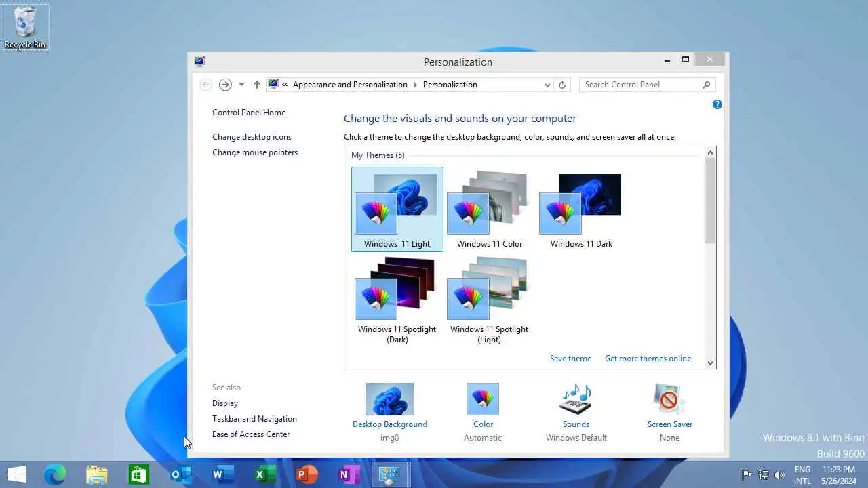Click the address bar Control Panel icon
Viewport: 868px width, 488px height.
(273, 85)
